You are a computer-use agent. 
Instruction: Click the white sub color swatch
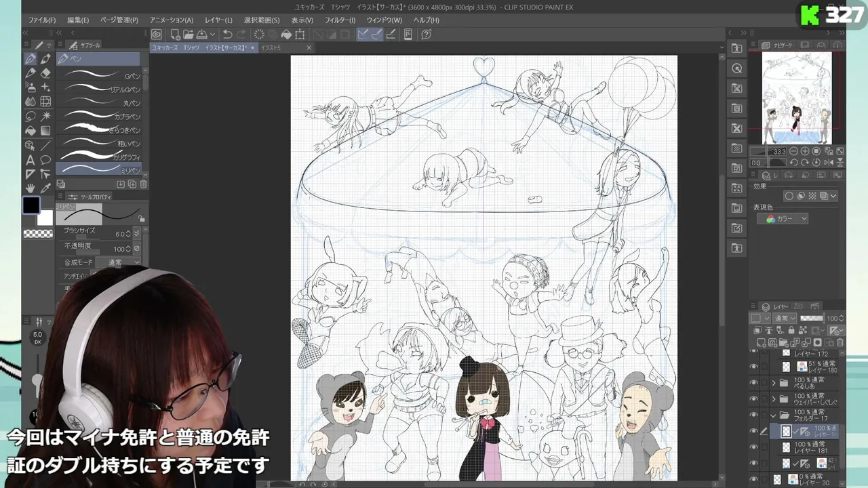[45, 218]
